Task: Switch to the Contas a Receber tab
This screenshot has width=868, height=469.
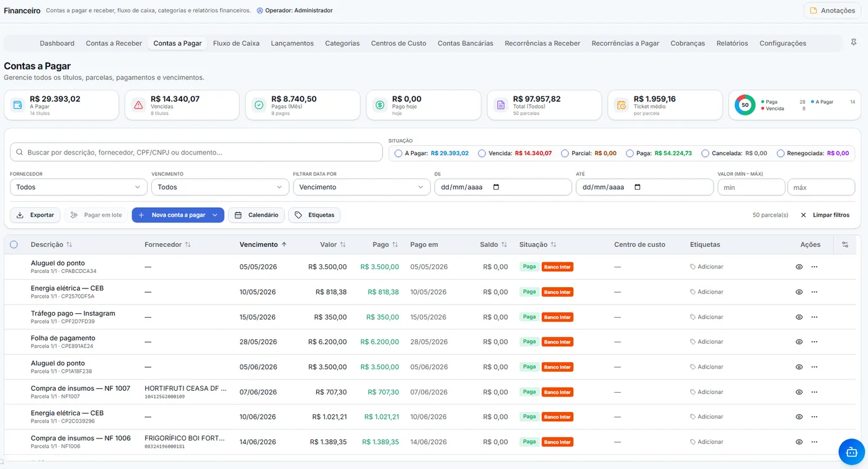Action: coord(114,43)
